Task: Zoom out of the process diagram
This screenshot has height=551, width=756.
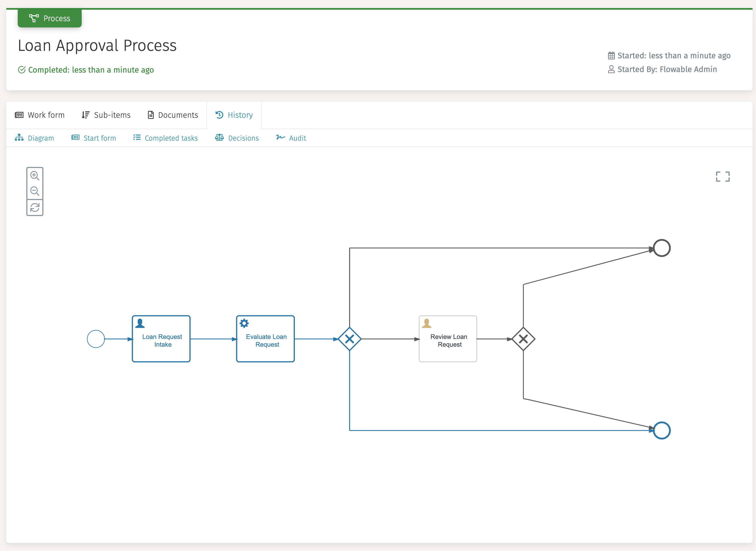Action: tap(35, 191)
